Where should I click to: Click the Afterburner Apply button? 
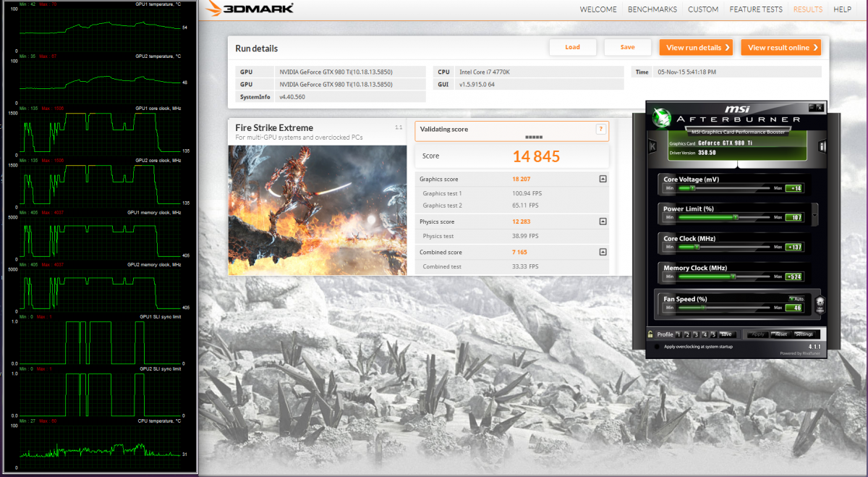759,334
